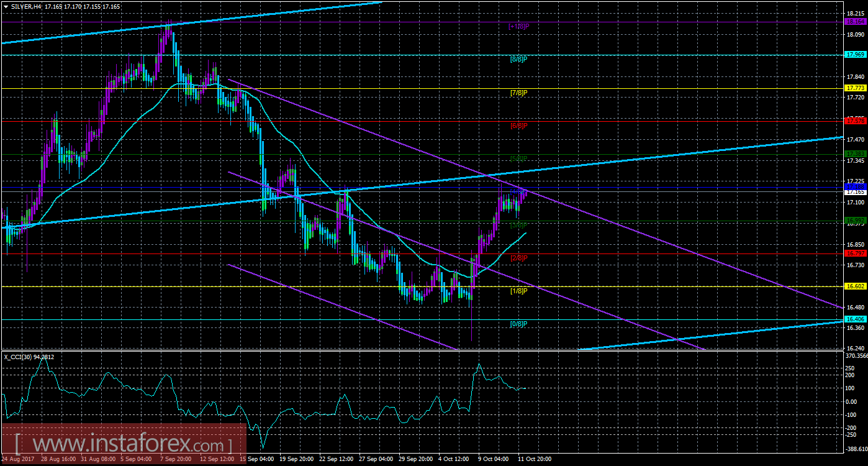868x466 pixels.
Task: Click the 17.470 price axis value
Action: click(x=856, y=140)
